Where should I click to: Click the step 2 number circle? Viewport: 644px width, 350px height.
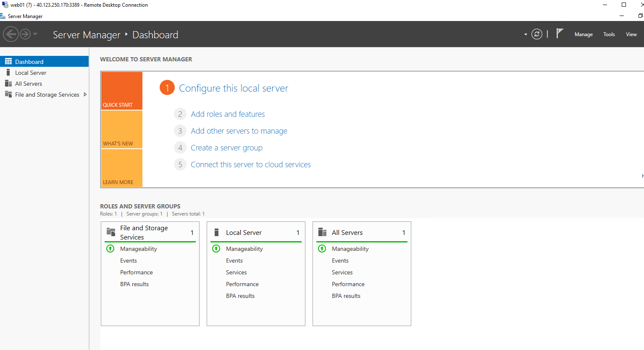180,114
